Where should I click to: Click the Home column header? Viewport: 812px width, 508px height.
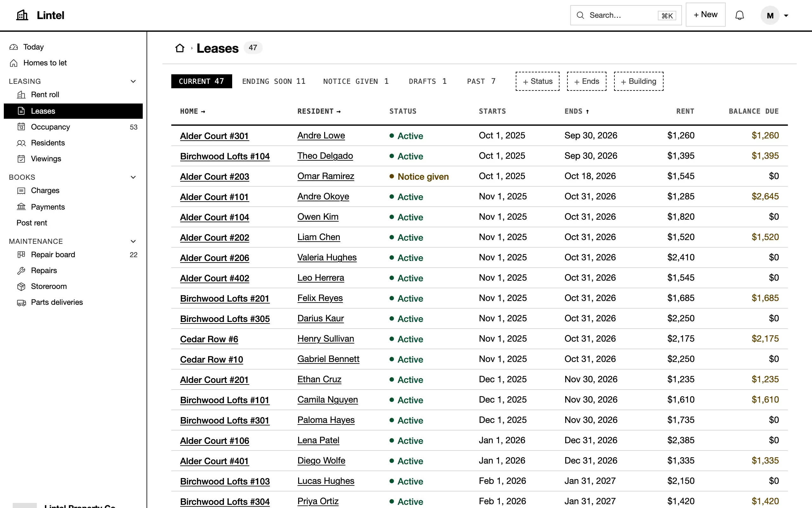point(193,111)
